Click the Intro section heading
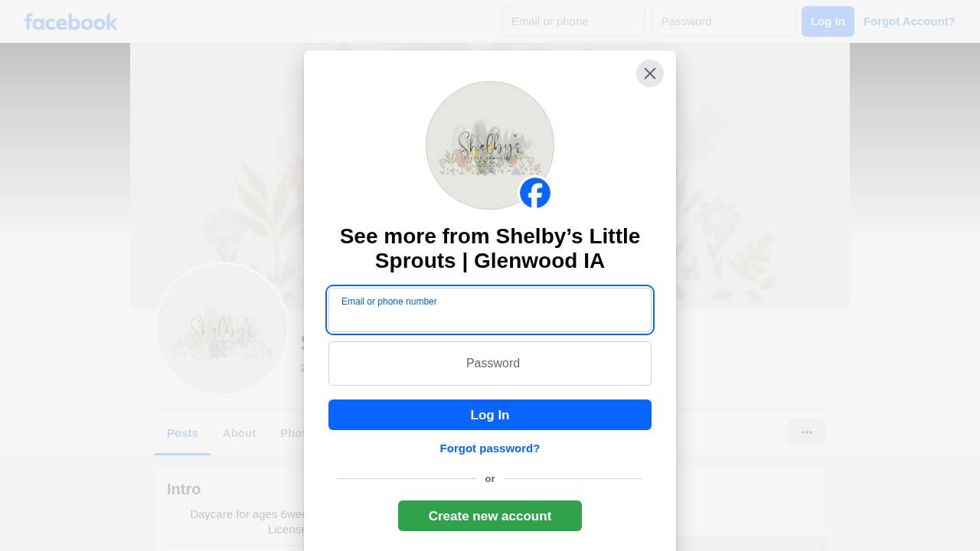This screenshot has height=551, width=980. 184,489
